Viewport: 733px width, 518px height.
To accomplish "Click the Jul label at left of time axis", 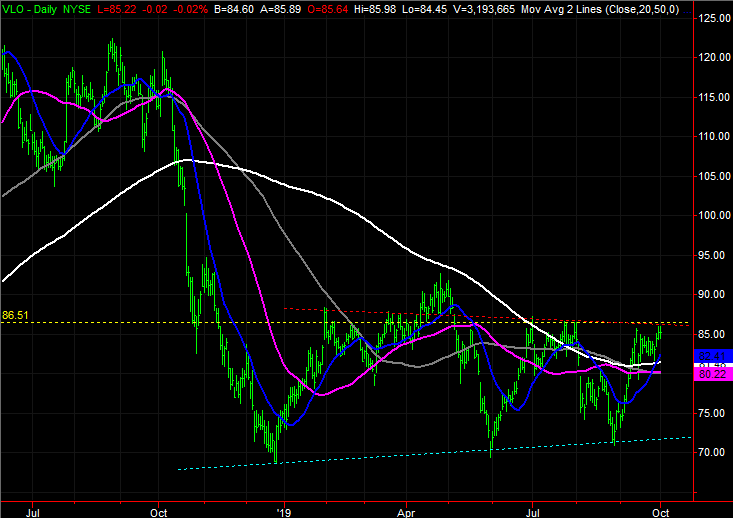I will (33, 513).
